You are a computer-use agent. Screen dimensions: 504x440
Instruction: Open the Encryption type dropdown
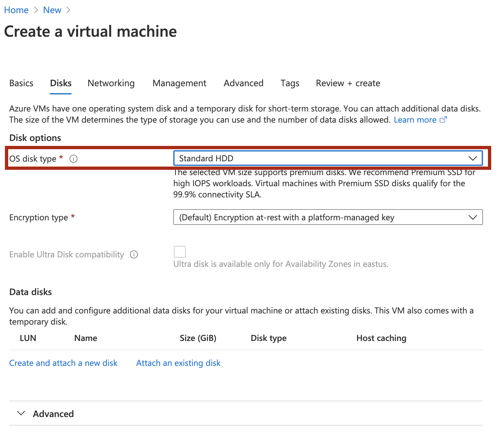point(328,217)
